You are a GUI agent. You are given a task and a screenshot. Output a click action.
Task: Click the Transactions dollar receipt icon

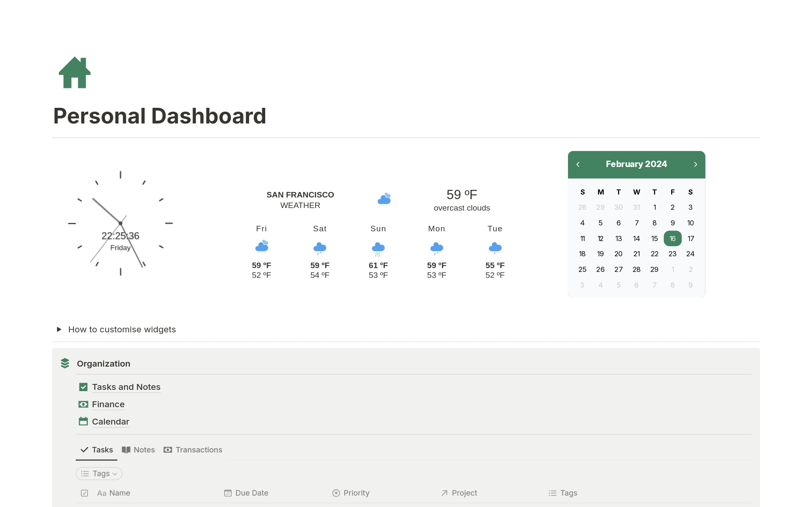click(x=167, y=450)
